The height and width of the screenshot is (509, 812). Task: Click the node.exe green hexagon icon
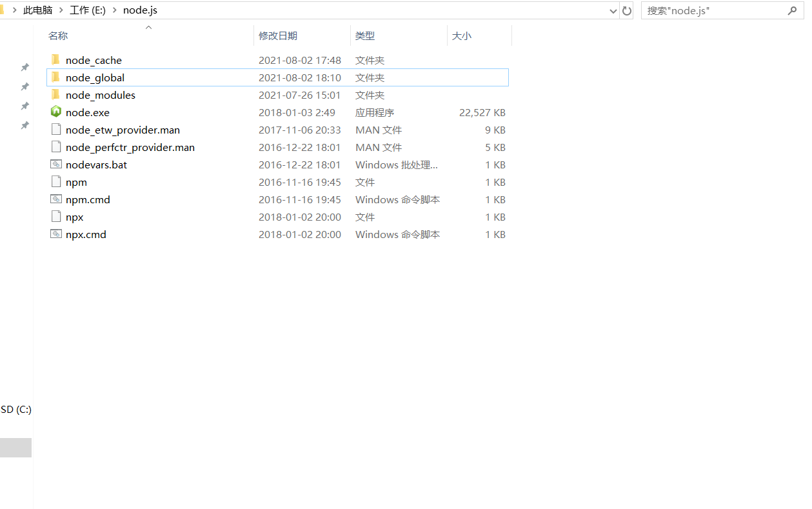click(x=55, y=112)
